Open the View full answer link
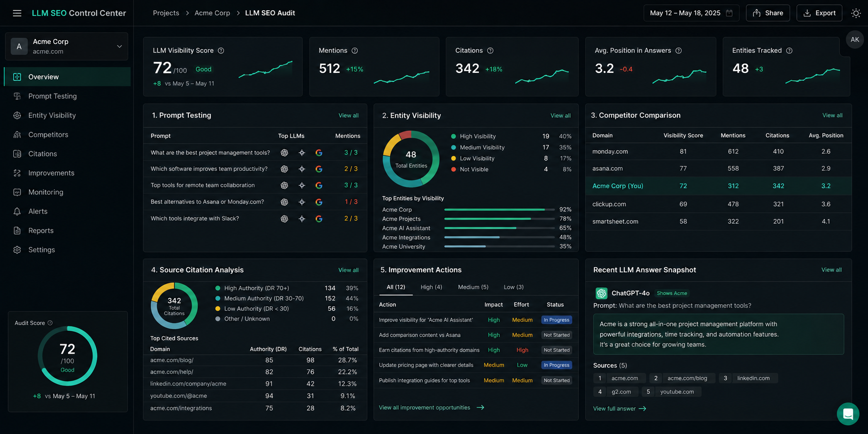868x434 pixels. pyautogui.click(x=619, y=409)
